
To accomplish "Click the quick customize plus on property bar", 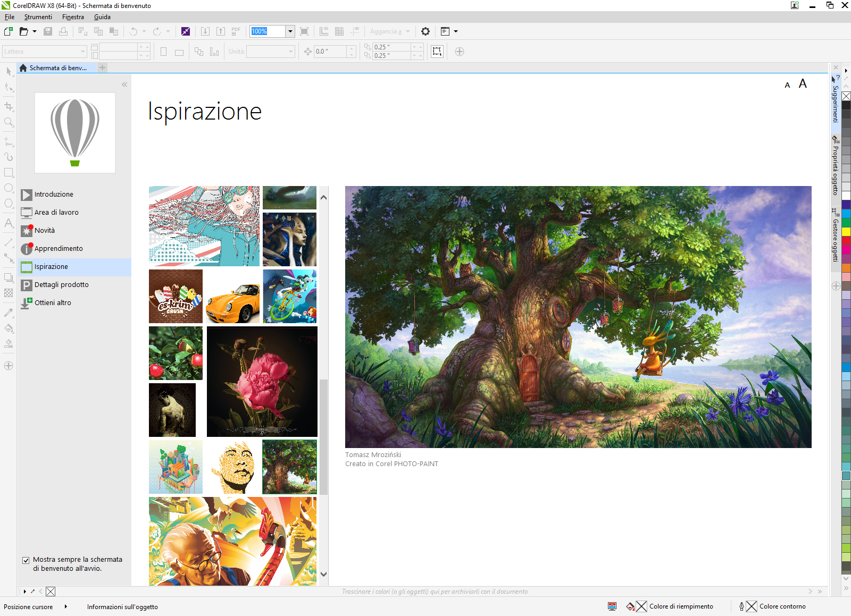I will coord(460,52).
